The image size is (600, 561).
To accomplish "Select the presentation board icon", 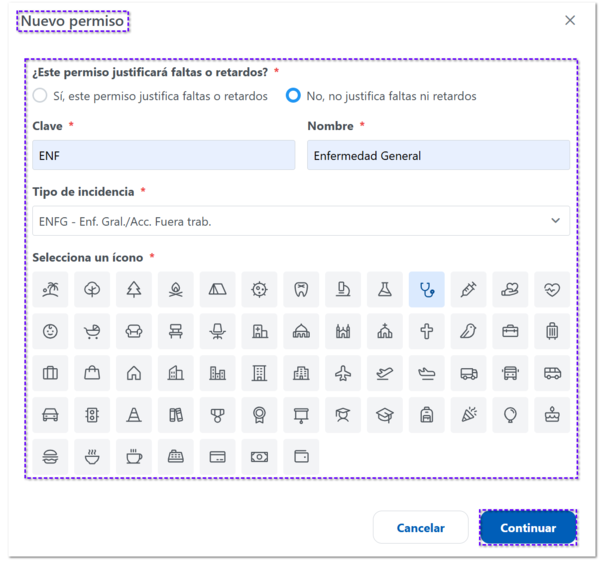I will (301, 415).
